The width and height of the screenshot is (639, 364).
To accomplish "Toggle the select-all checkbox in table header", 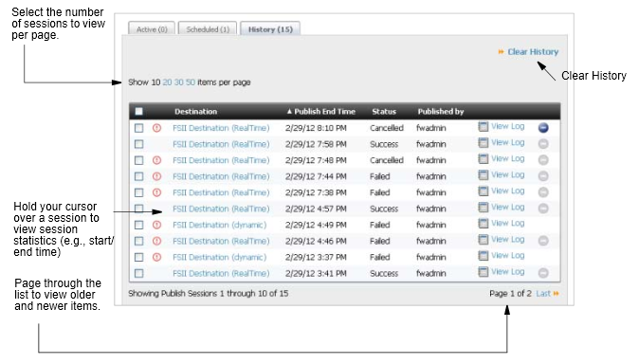I will (x=139, y=111).
